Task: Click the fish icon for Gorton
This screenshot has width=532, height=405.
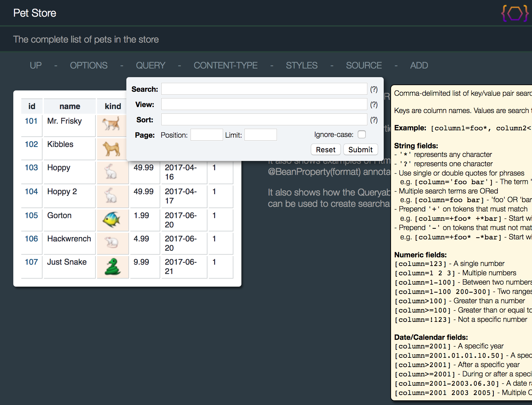Action: coord(111,220)
